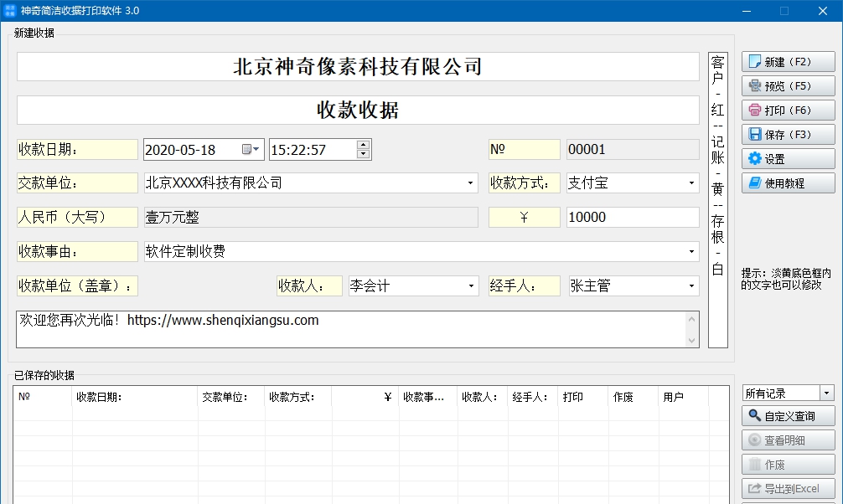Export records using 导出到Excel

click(x=787, y=488)
